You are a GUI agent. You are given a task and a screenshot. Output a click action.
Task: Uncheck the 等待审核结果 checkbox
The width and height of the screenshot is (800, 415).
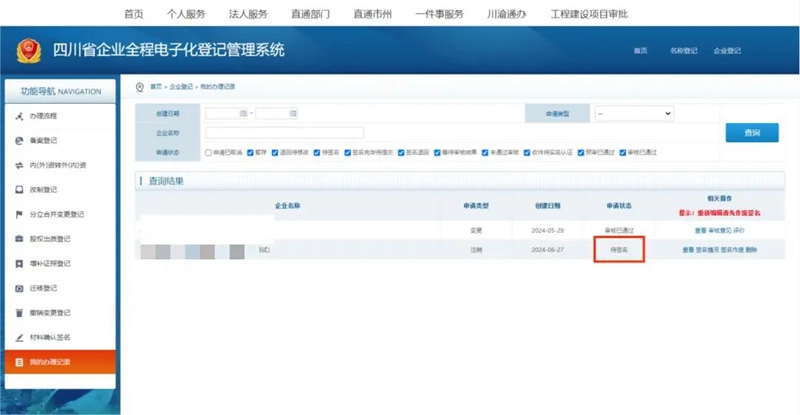pyautogui.click(x=437, y=153)
